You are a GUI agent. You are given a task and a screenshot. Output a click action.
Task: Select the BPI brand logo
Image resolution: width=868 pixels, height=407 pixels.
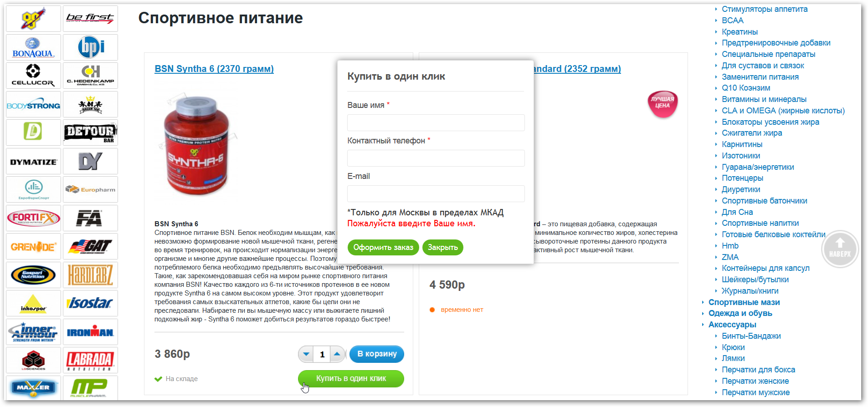90,47
